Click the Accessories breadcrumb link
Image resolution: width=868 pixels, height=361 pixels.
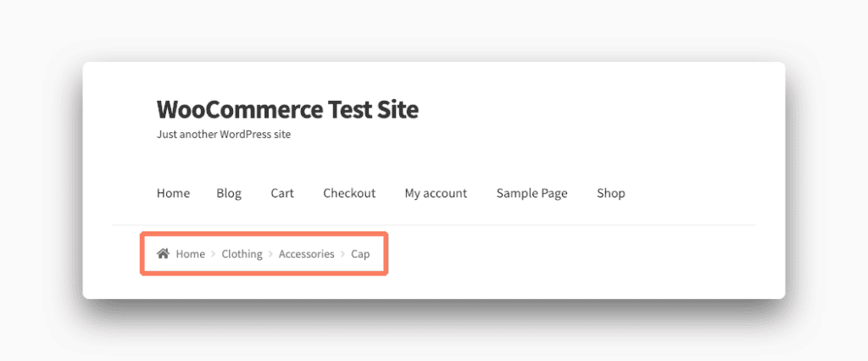point(307,254)
